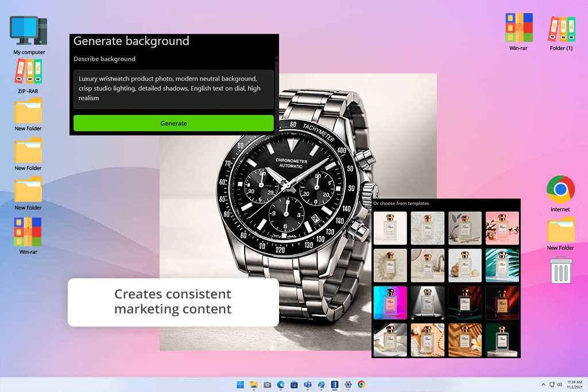
Task: Select the Win-rar icon beside Folder (1)
Action: [519, 32]
